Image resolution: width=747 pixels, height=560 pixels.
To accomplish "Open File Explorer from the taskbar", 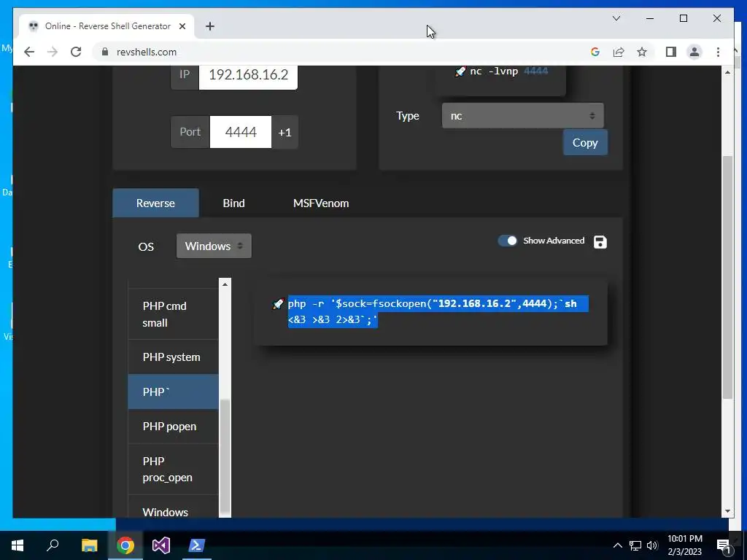I will (x=89, y=545).
